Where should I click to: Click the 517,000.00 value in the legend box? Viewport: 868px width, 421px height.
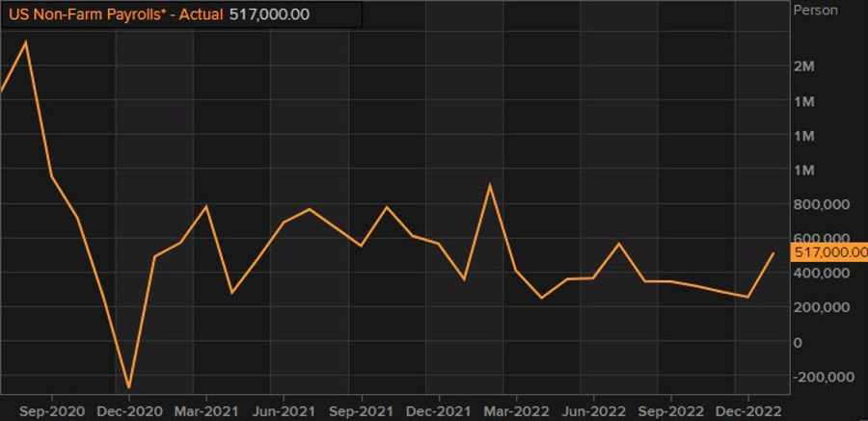tap(269, 15)
